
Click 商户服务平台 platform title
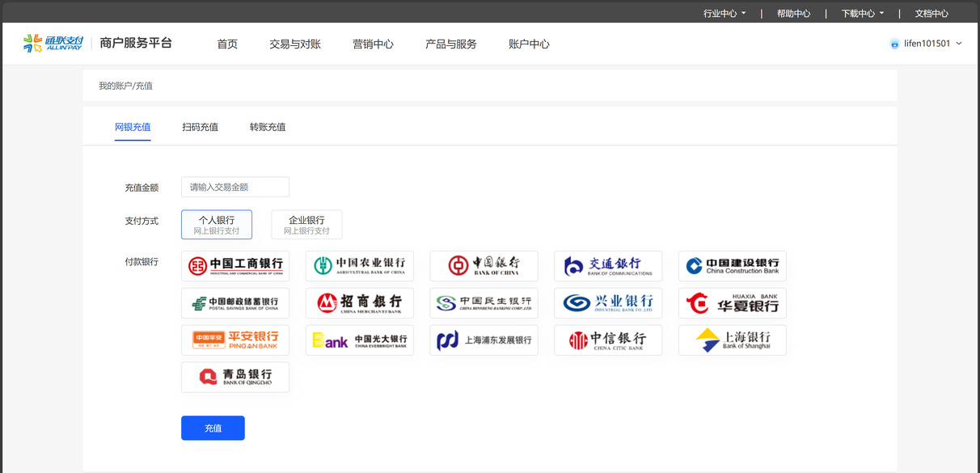(136, 43)
